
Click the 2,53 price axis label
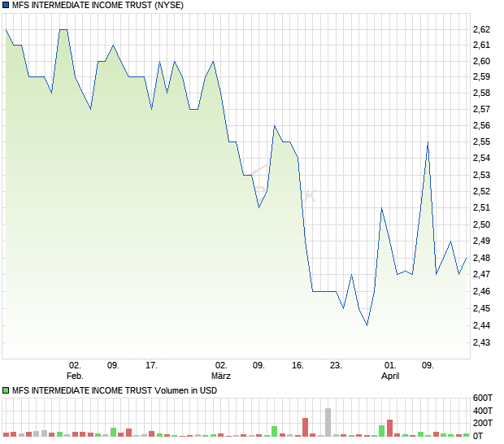coord(481,175)
